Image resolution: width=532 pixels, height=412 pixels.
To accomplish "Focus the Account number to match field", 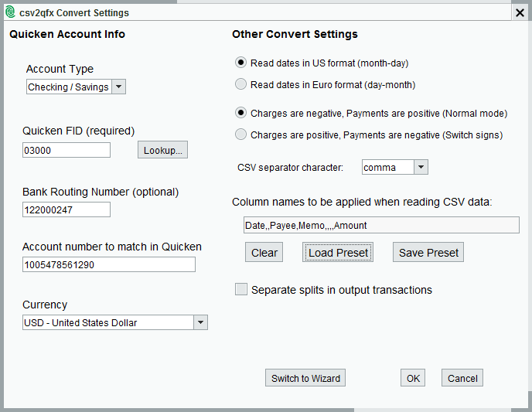I will point(109,264).
